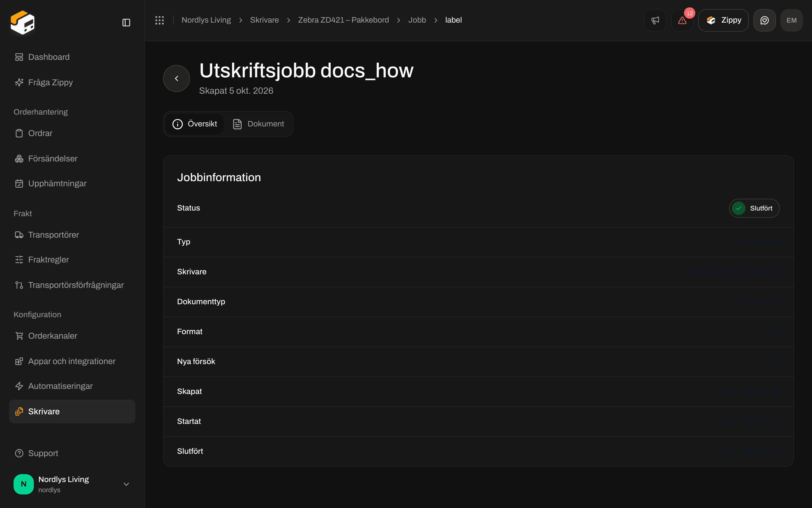Click the label breadcrumb item
812x508 pixels.
click(x=453, y=20)
